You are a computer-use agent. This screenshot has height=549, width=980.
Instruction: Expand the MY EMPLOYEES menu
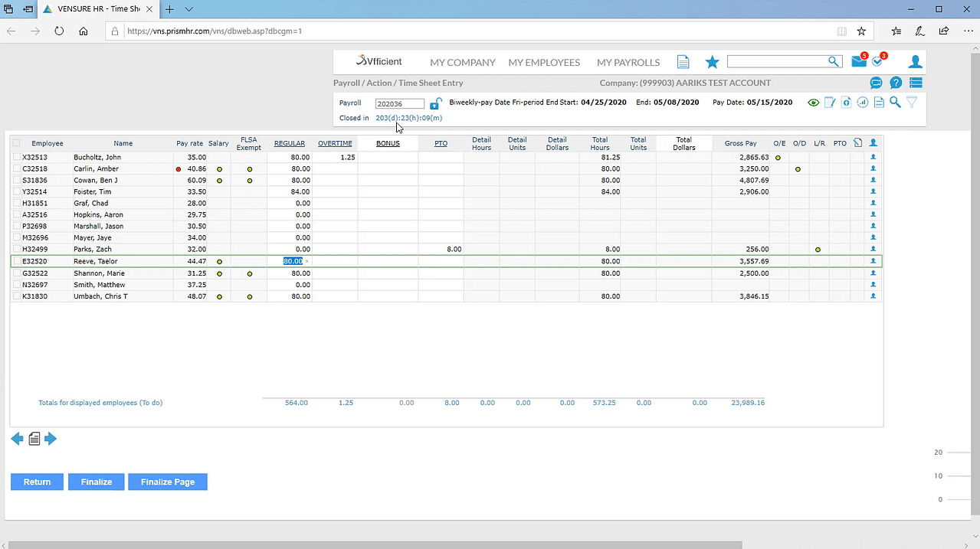coord(544,63)
